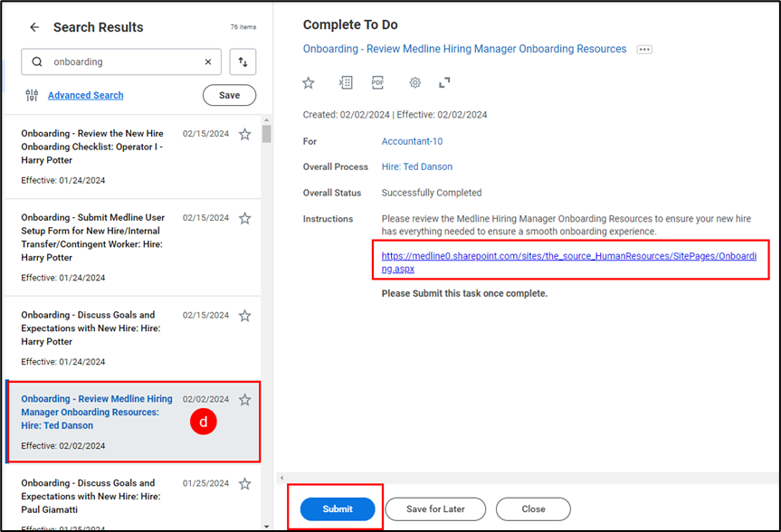This screenshot has height=532, width=781.
Task: Click Save for Later
Action: pos(435,508)
